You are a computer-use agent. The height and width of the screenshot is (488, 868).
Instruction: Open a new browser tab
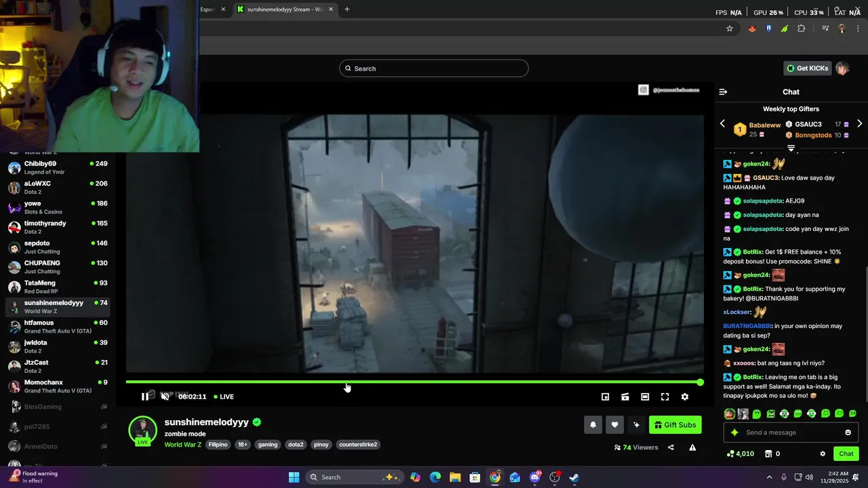(347, 9)
